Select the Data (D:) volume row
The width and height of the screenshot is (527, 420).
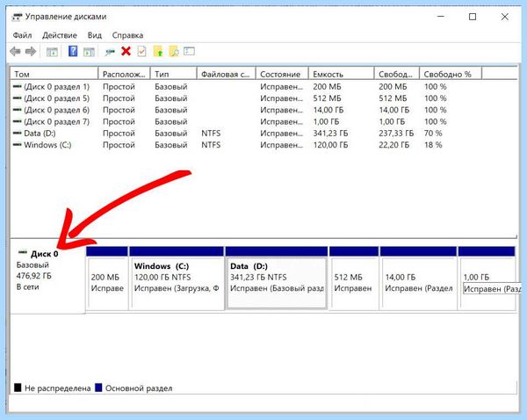click(x=263, y=134)
